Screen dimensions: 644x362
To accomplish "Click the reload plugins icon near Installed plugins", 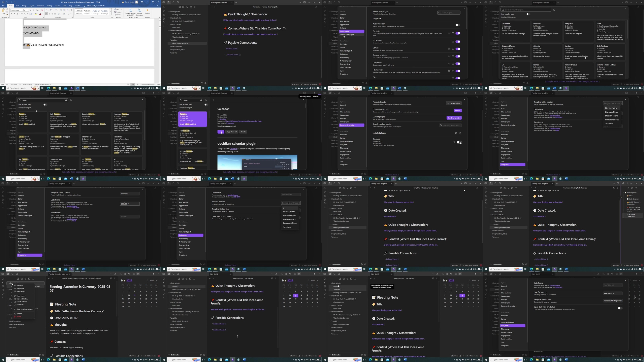I will (x=456, y=133).
